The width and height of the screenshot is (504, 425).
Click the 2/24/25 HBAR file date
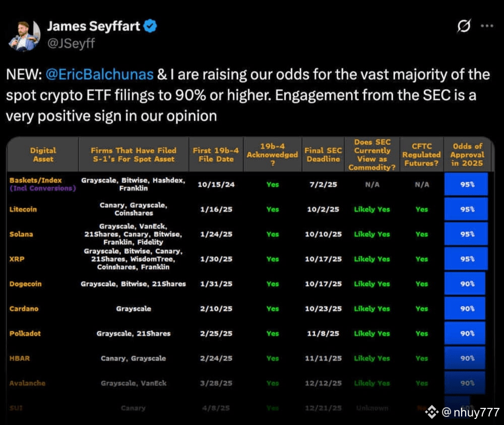click(216, 358)
